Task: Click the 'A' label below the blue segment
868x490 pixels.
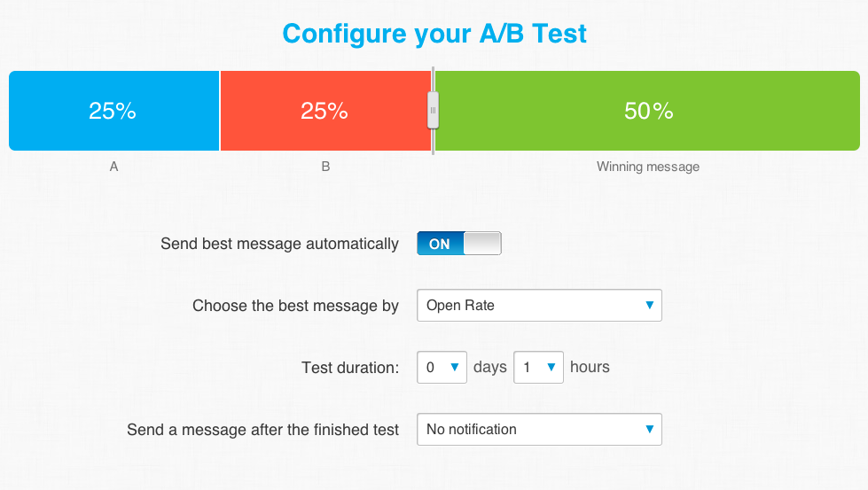Action: click(x=113, y=167)
